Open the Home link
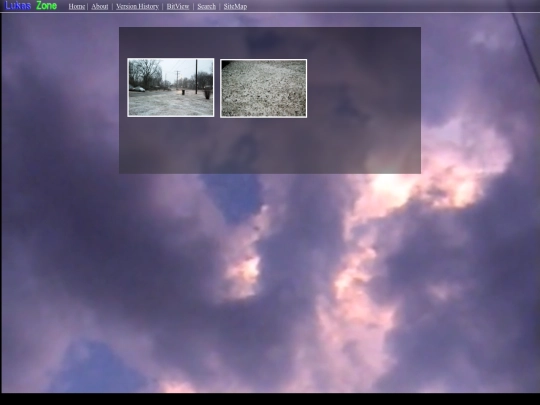The height and width of the screenshot is (405, 540). click(77, 7)
